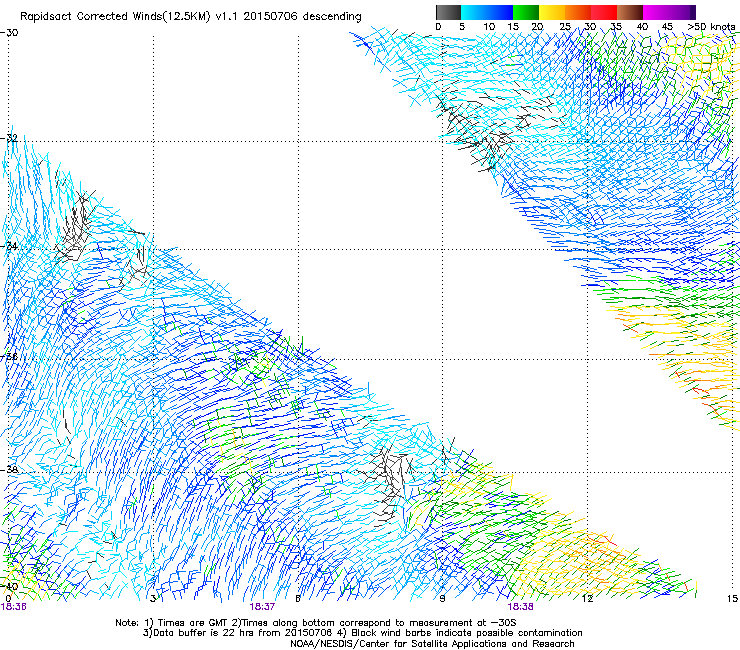Click the '-38' latitude axis label
The image size is (740, 650).
(x=9, y=470)
